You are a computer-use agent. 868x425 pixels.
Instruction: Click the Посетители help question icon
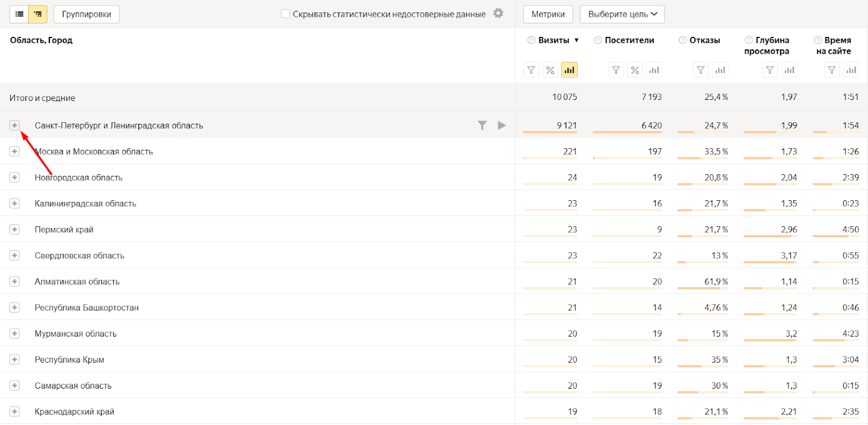tap(598, 40)
